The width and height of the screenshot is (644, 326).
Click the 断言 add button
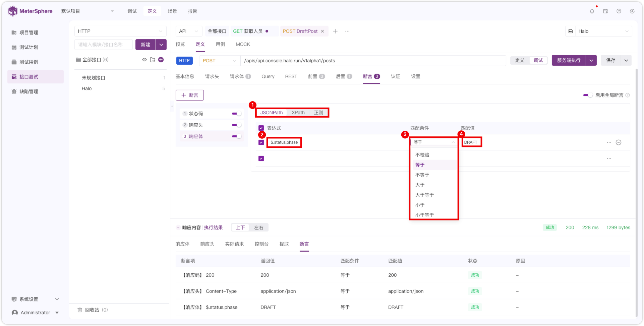(x=190, y=95)
